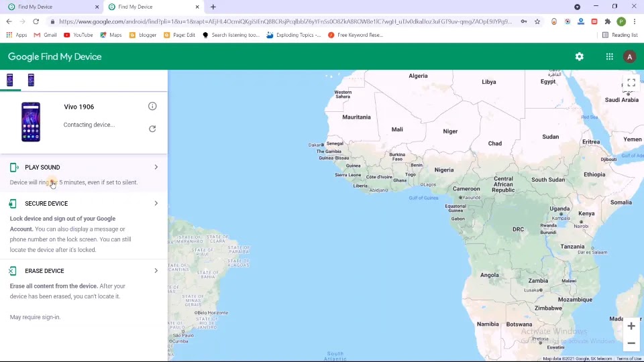The image size is (644, 362).
Task: Bookmark this page with the star
Action: point(537,21)
